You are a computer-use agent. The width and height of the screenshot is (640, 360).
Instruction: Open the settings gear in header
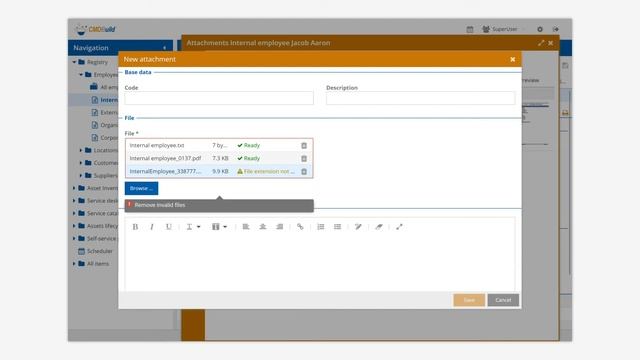(540, 29)
